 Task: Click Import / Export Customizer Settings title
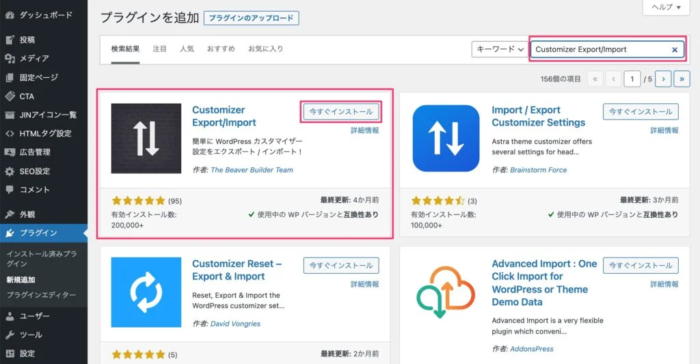[538, 116]
